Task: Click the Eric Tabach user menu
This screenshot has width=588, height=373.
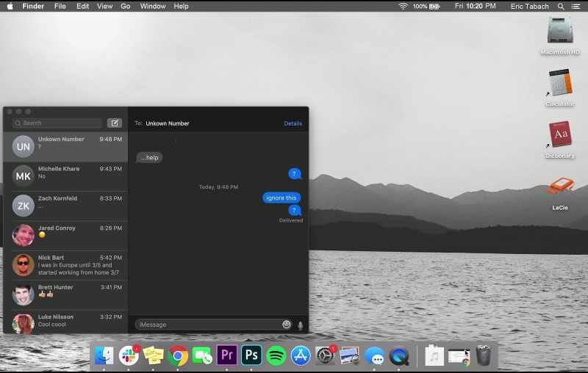Action: pyautogui.click(x=529, y=7)
